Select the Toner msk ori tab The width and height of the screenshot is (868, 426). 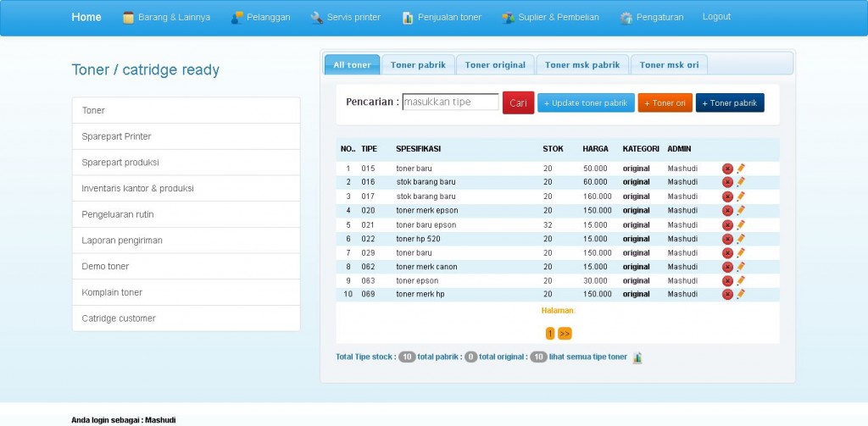pos(669,64)
